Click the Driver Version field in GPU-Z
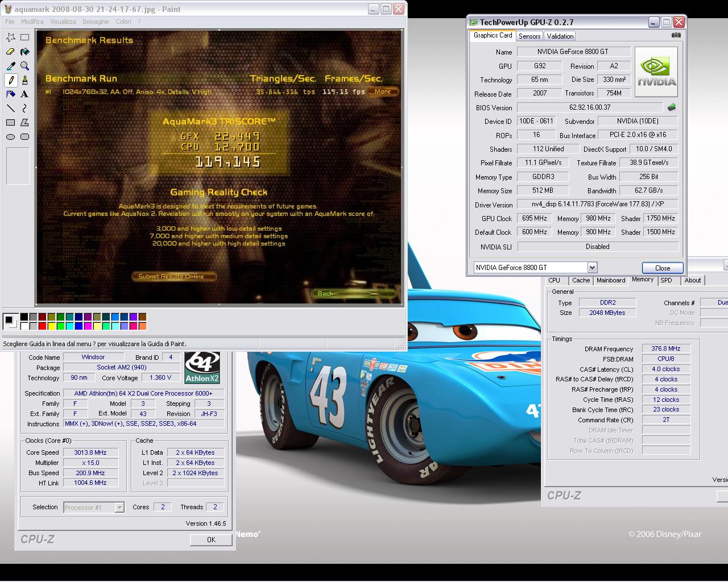Viewport: 728px width, 582px height. (x=598, y=204)
